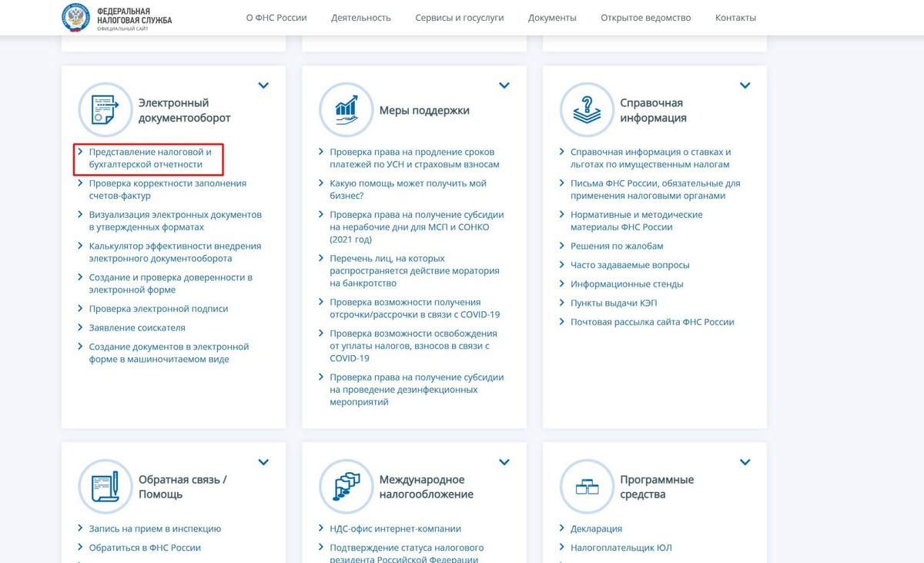Open Визуализация электронных документов link

click(x=176, y=221)
